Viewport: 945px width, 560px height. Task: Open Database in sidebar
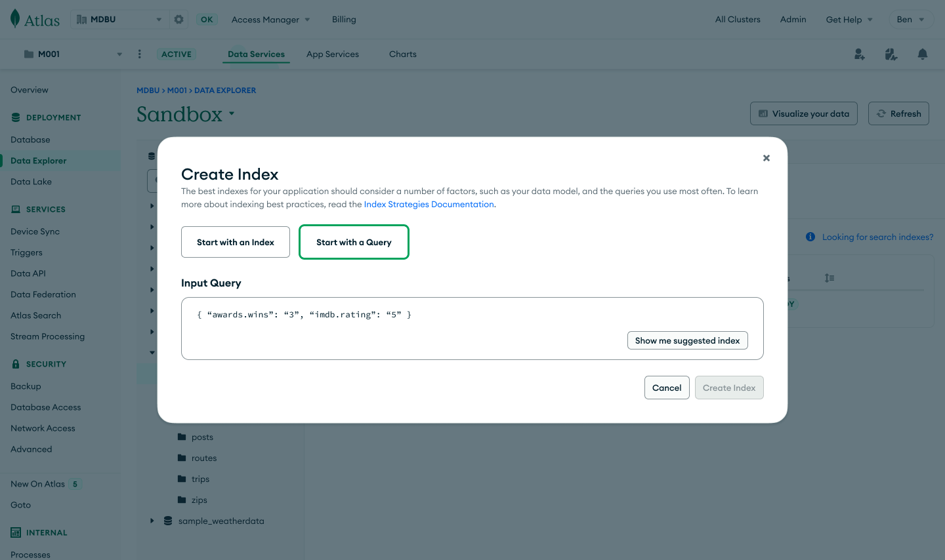click(30, 140)
